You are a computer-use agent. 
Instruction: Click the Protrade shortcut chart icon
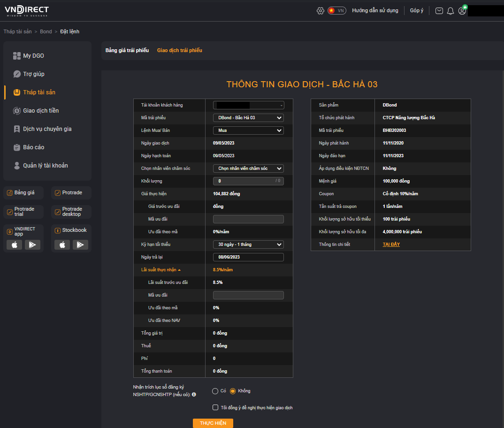(58, 193)
